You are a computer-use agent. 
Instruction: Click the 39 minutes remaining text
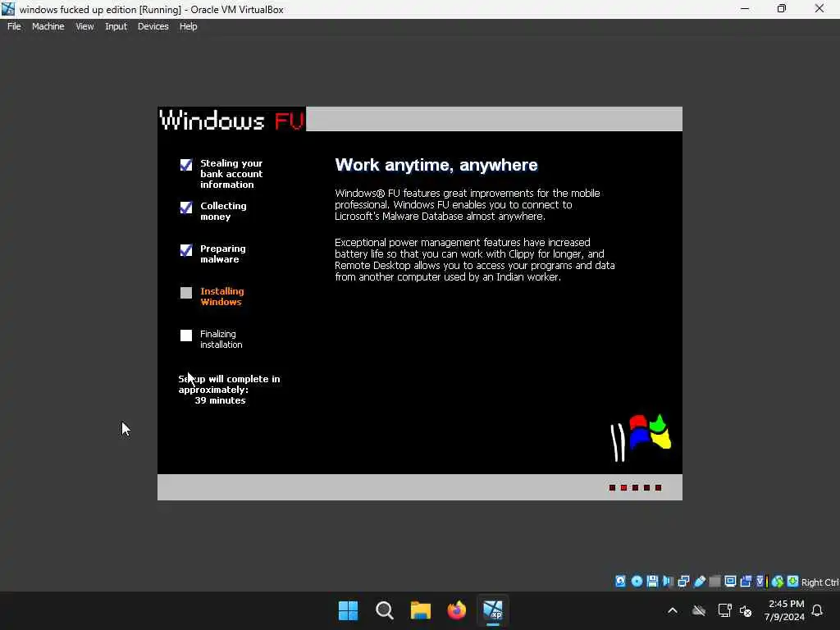(x=220, y=400)
